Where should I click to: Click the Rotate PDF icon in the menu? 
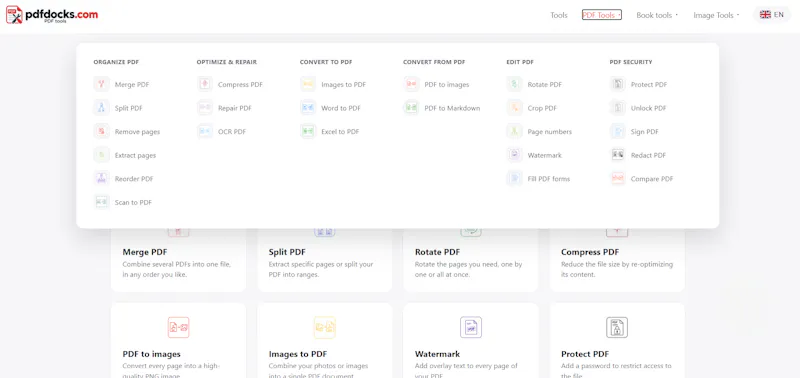515,85
